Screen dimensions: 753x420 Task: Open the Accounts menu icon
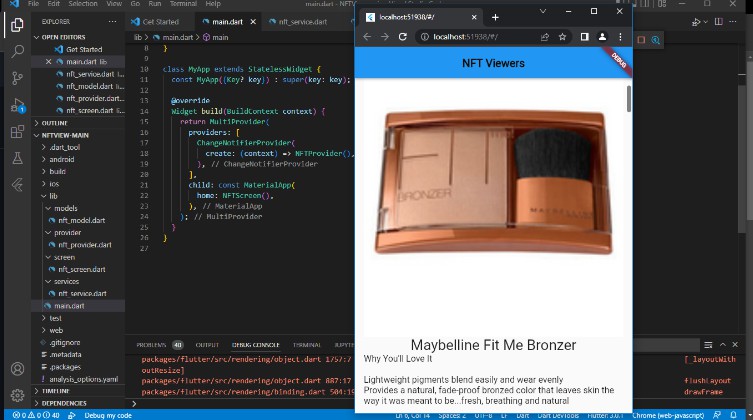[17, 369]
